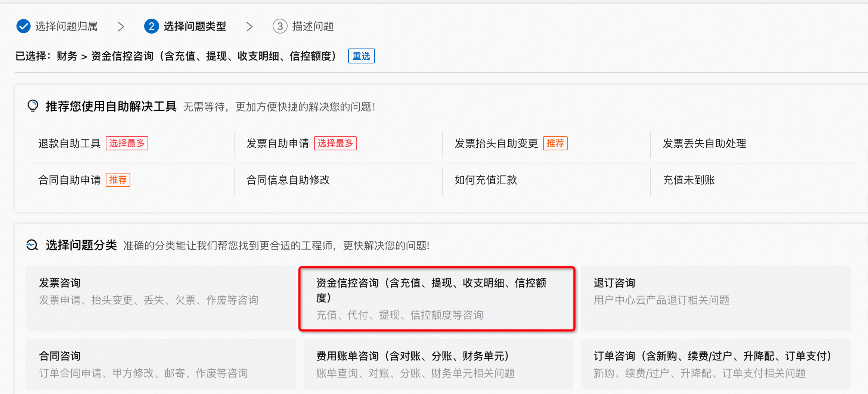Click description text 订单合同申请、甲方修改、邮寄、作废等咨询
Screen dimensions: 868x394
(x=143, y=373)
